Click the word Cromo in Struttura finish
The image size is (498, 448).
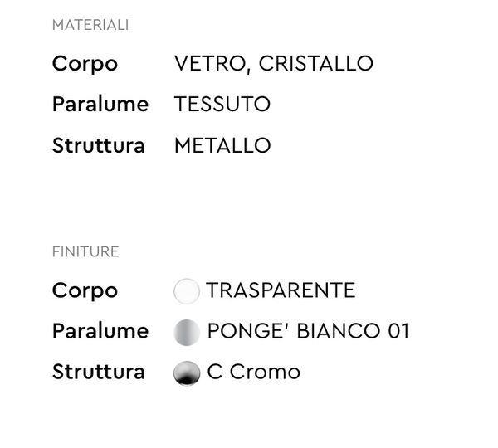[265, 373]
